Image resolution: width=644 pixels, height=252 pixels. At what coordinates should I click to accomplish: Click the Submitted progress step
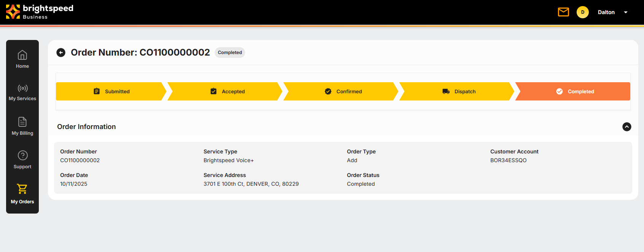coord(111,91)
